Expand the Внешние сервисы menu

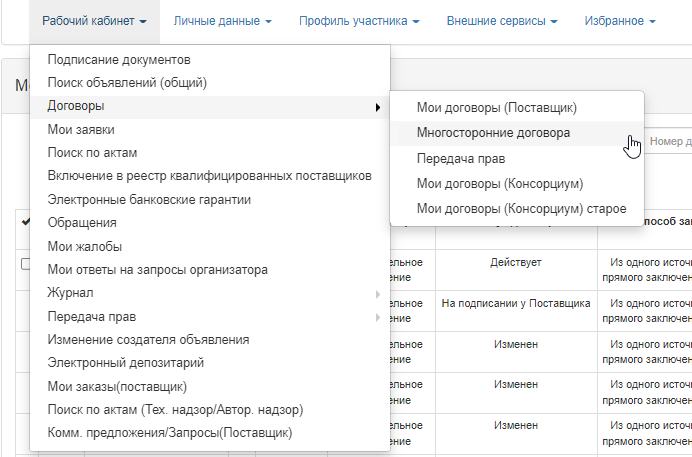503,21
